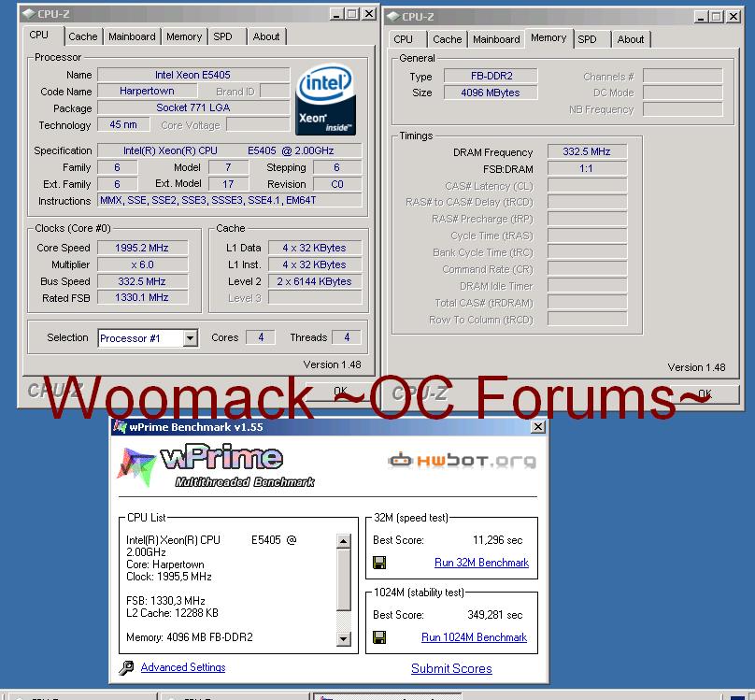Click Package value 'Socket 771 LGA'

pyautogui.click(x=193, y=107)
